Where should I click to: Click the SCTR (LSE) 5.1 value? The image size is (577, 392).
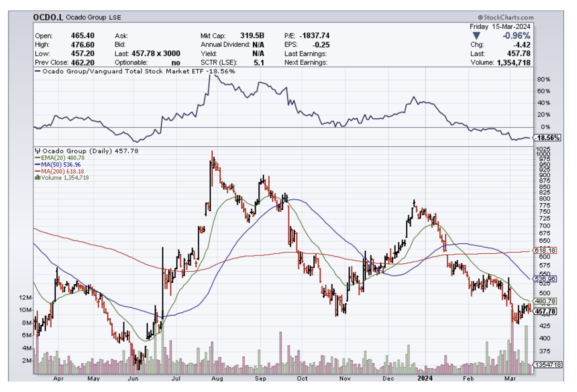(x=259, y=62)
